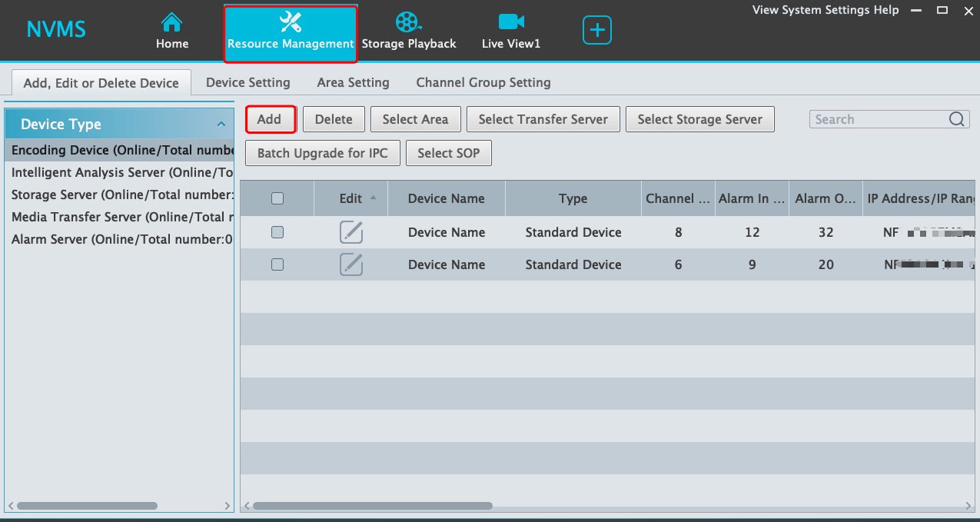Click the search magnifier icon
980x522 pixels.
(x=956, y=119)
